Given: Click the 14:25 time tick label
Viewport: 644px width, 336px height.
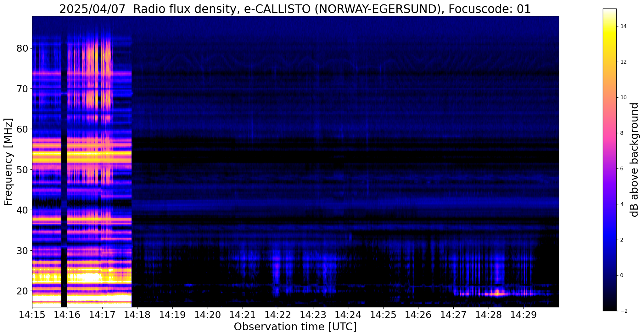Looking at the screenshot, I should click(x=383, y=314).
